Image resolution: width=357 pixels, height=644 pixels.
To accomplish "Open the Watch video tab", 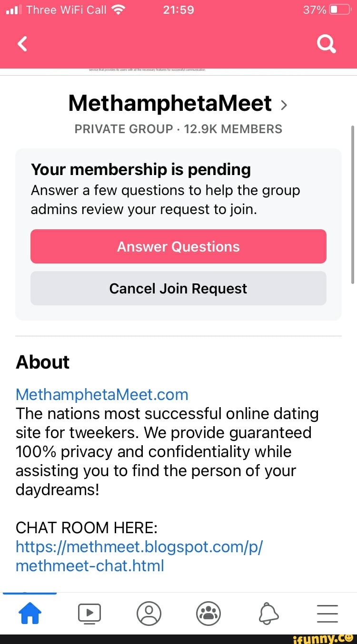I will coord(89,613).
